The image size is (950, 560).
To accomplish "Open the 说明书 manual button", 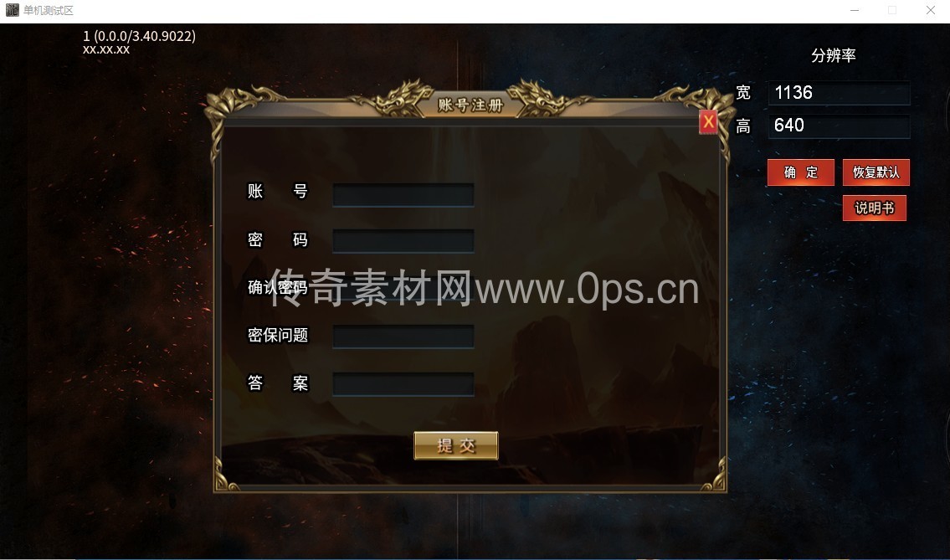I will click(x=875, y=208).
